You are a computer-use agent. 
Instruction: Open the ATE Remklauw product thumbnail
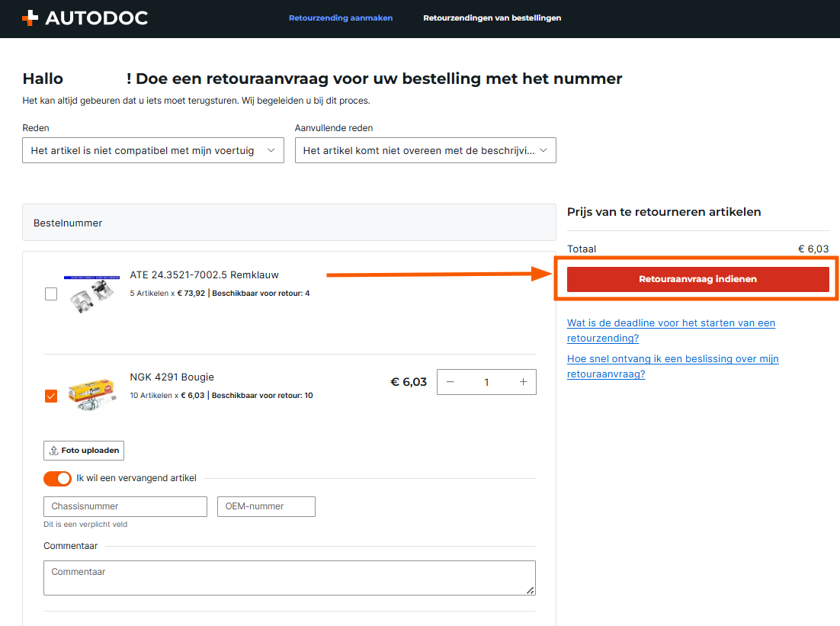91,295
